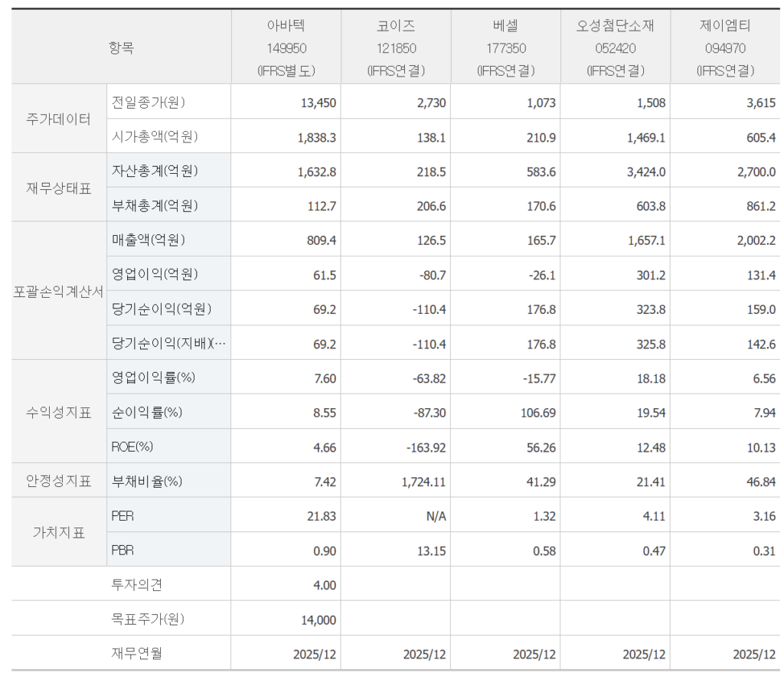784x673 pixels.
Task: Select debt ratio value 1,724.11
Action: tap(423, 482)
